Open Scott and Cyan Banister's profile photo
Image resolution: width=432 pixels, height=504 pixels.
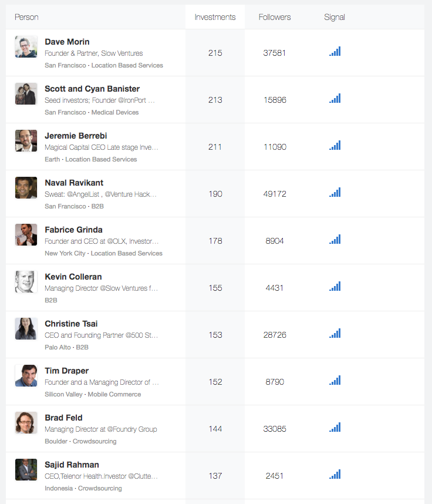pyautogui.click(x=26, y=93)
